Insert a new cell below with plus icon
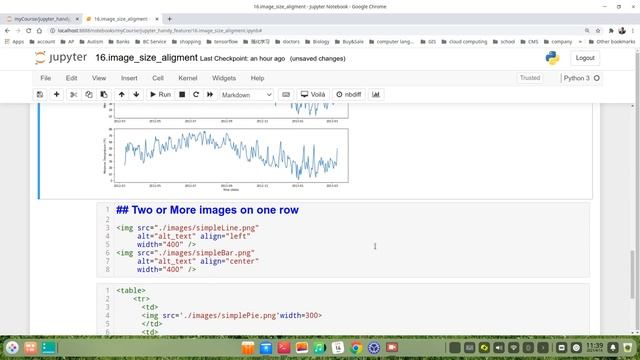Image resolution: width=640 pixels, height=360 pixels. (56, 95)
